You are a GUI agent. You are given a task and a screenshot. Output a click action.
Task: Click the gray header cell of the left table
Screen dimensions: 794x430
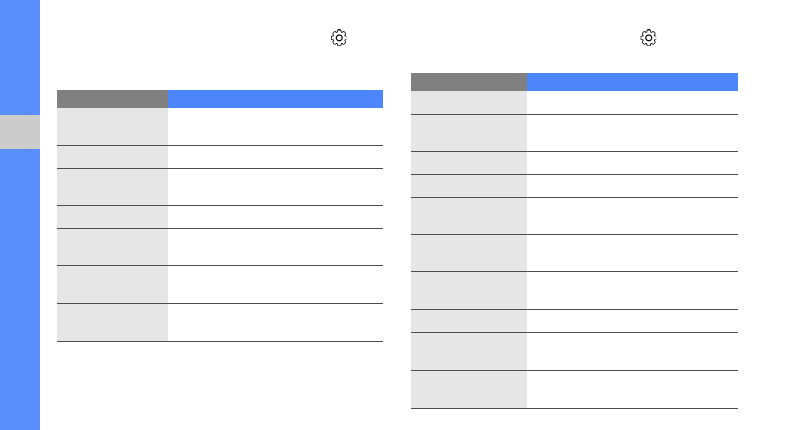(x=112, y=99)
